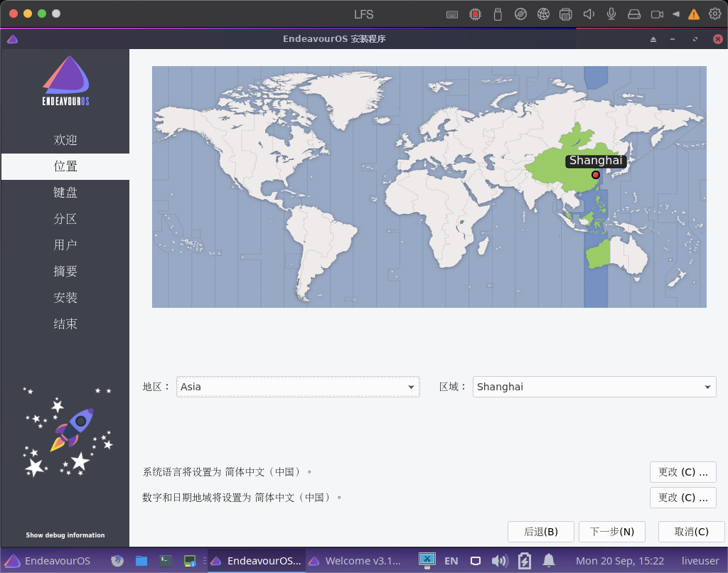Click the screen display icon in tray
Screen dimensions: 728x573
476,561
